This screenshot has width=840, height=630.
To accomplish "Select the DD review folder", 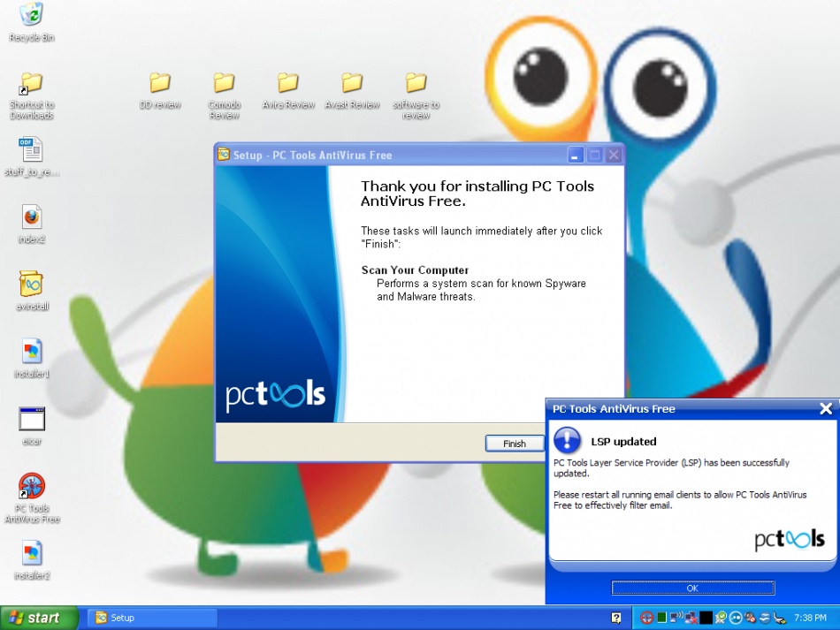I will (x=160, y=91).
